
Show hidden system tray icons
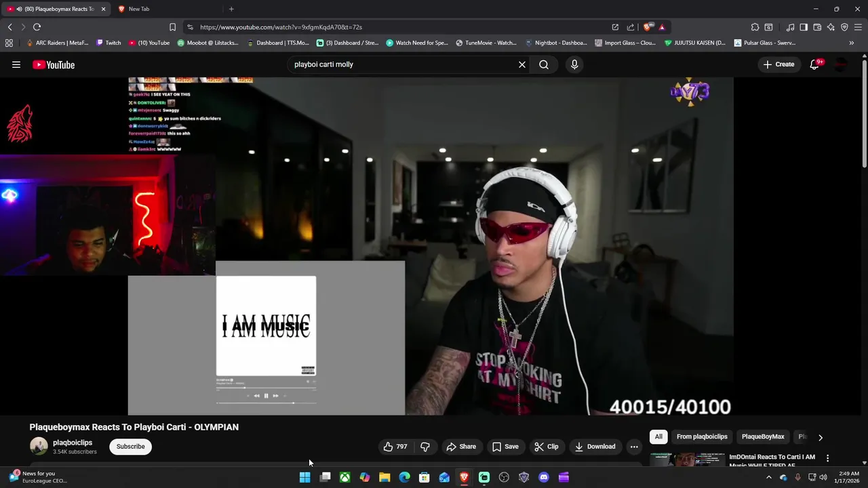768,477
